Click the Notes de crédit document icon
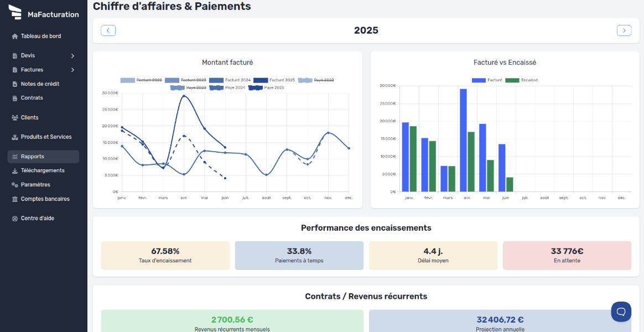The height and width of the screenshot is (332, 644). [15, 84]
